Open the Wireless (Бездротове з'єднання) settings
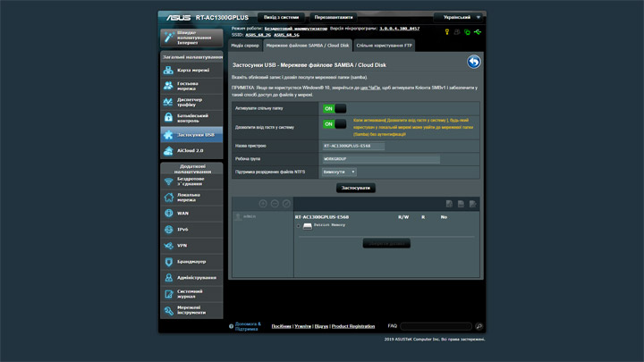644x362 pixels. point(191,181)
